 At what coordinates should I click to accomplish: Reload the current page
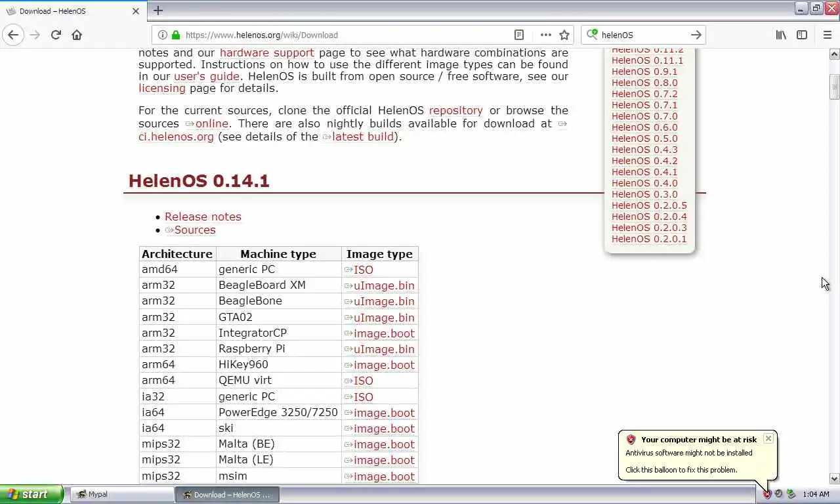coord(56,35)
